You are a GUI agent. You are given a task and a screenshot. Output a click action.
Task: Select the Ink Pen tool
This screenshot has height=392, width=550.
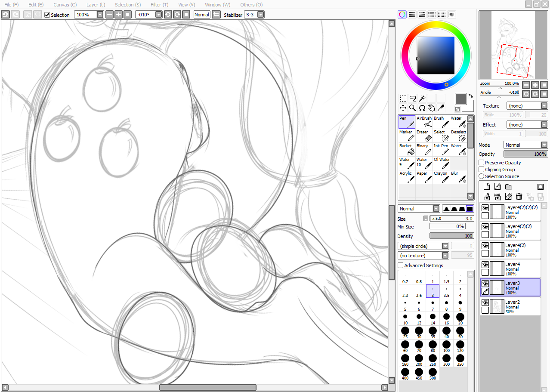point(441,150)
